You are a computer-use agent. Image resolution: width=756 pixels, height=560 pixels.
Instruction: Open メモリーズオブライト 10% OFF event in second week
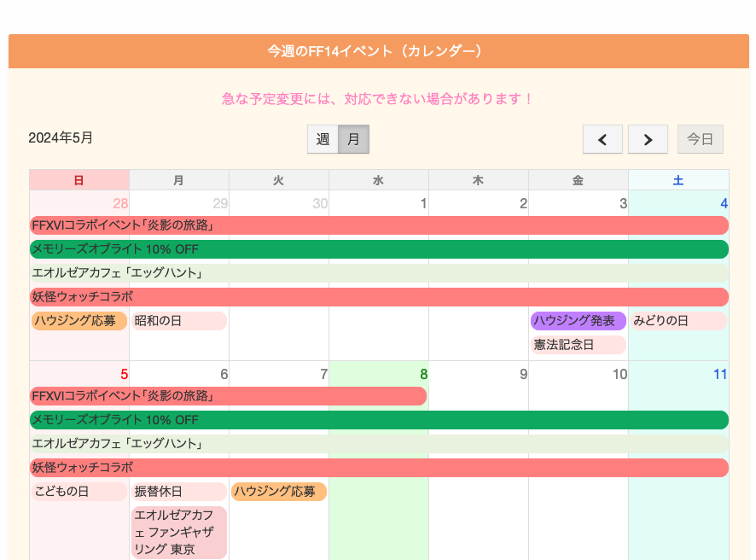pos(379,420)
